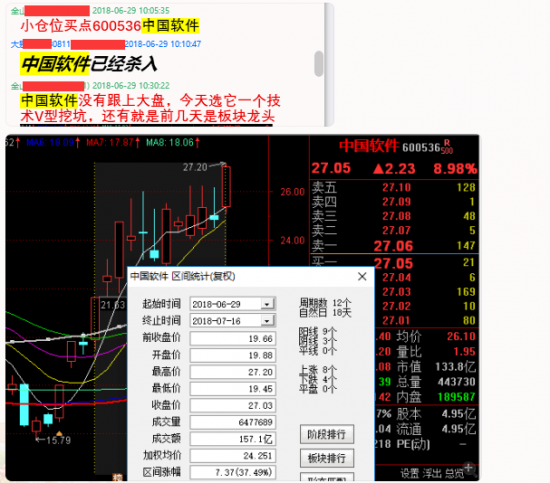Open 设置 in the quote panel
Viewport: 550px width, 483px height.
(409, 474)
